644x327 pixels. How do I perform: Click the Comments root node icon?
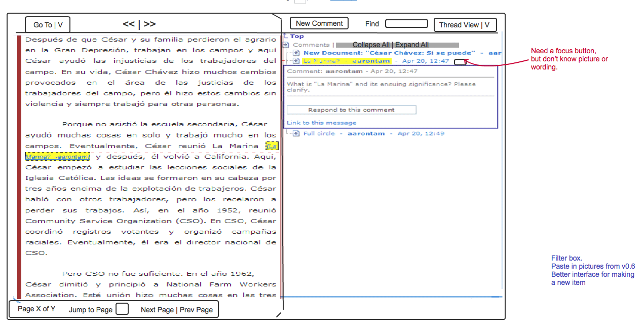pos(286,45)
